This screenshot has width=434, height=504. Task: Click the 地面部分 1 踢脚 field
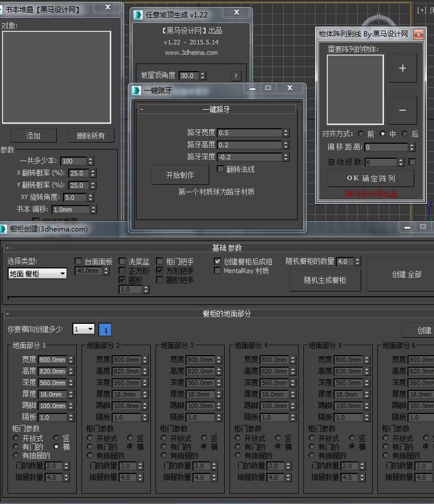[53, 406]
